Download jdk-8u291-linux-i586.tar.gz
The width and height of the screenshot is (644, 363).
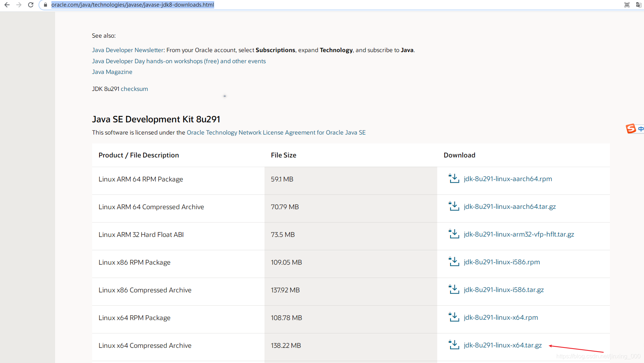pos(504,289)
